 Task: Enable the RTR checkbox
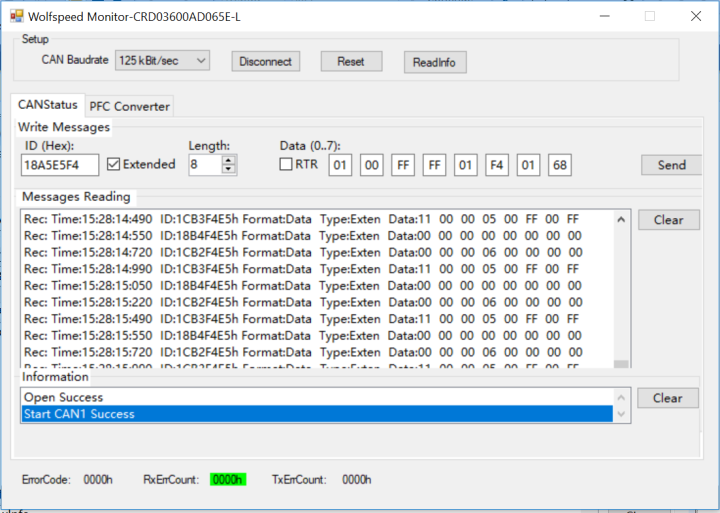(286, 164)
